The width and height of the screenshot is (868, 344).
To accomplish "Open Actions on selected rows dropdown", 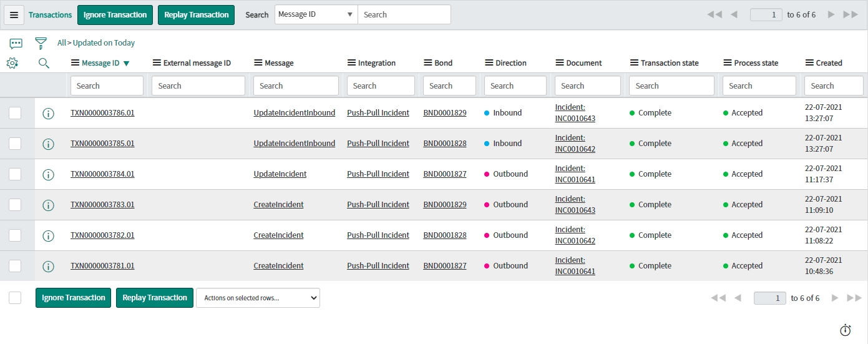I will pyautogui.click(x=258, y=298).
